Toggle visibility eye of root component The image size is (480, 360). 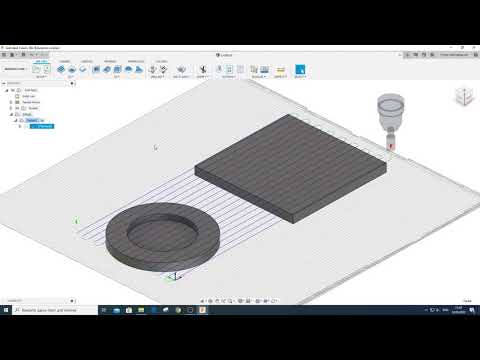tap(13, 90)
